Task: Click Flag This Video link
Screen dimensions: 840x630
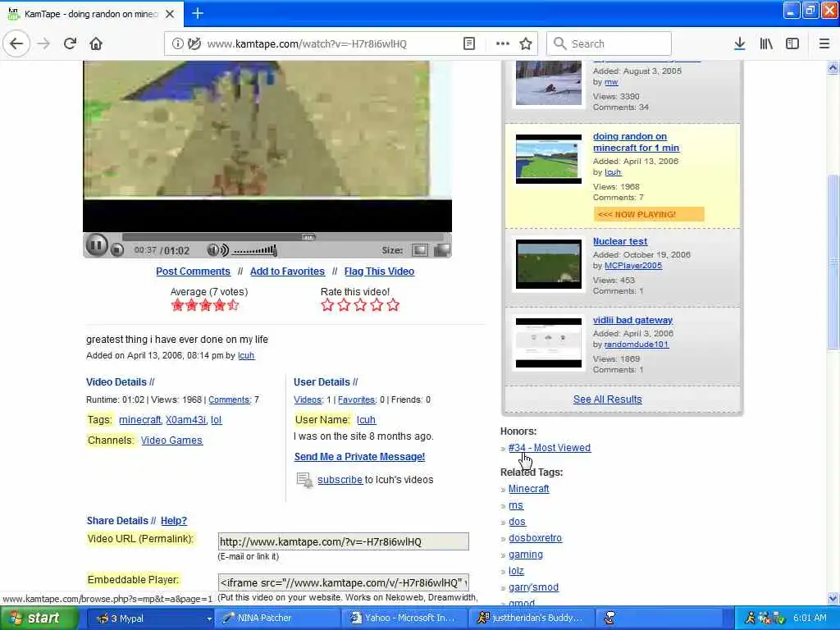Action: 379,272
